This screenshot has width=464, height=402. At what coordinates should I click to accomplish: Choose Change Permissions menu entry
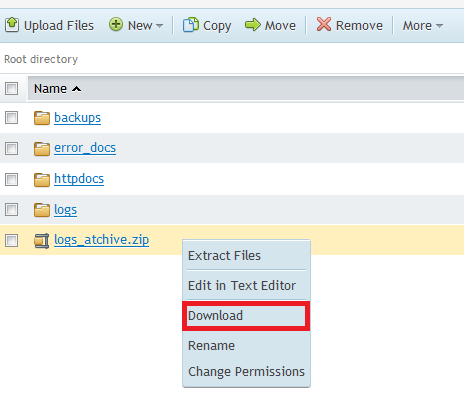(246, 372)
